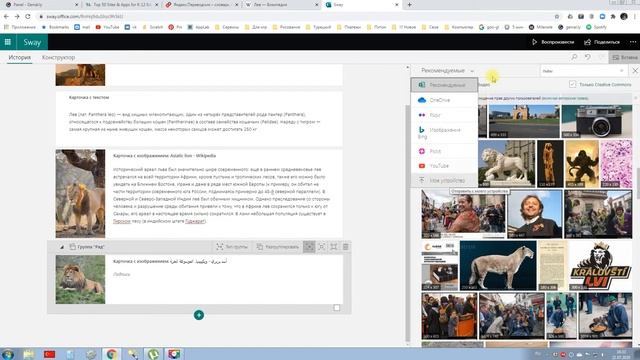This screenshot has width=640, height=360.
Task: Select the lioness on blue background thumbnail
Action: point(498,265)
